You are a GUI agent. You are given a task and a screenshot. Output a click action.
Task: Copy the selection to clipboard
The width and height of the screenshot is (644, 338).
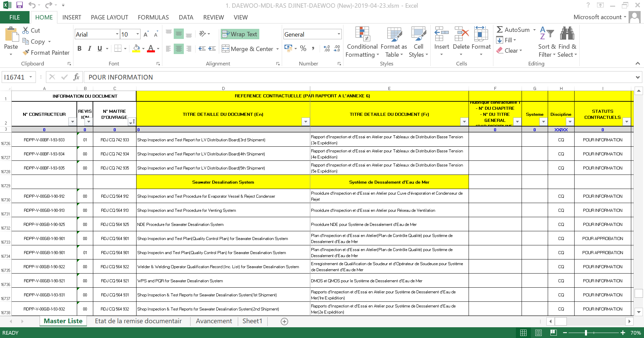coord(34,41)
